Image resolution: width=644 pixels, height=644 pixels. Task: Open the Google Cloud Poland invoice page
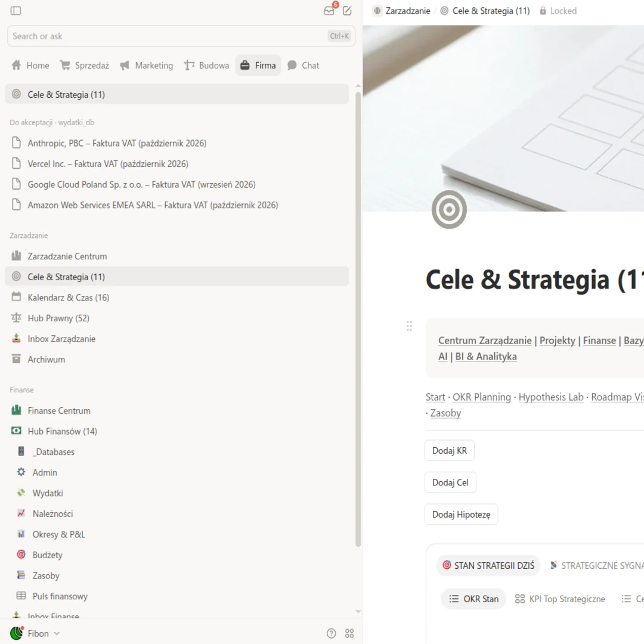pos(177,184)
